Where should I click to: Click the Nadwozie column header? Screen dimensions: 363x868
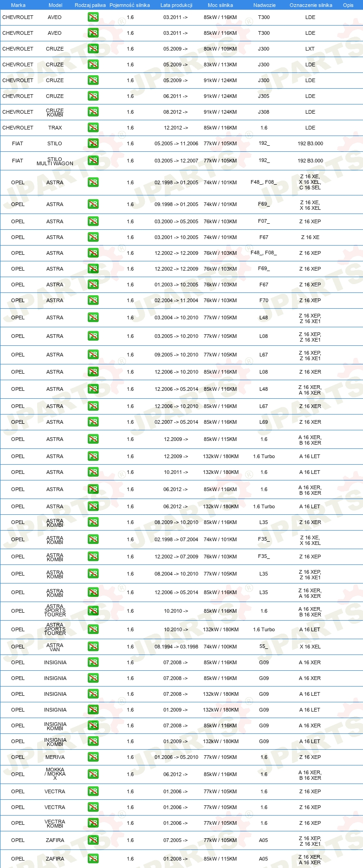pos(265,5)
